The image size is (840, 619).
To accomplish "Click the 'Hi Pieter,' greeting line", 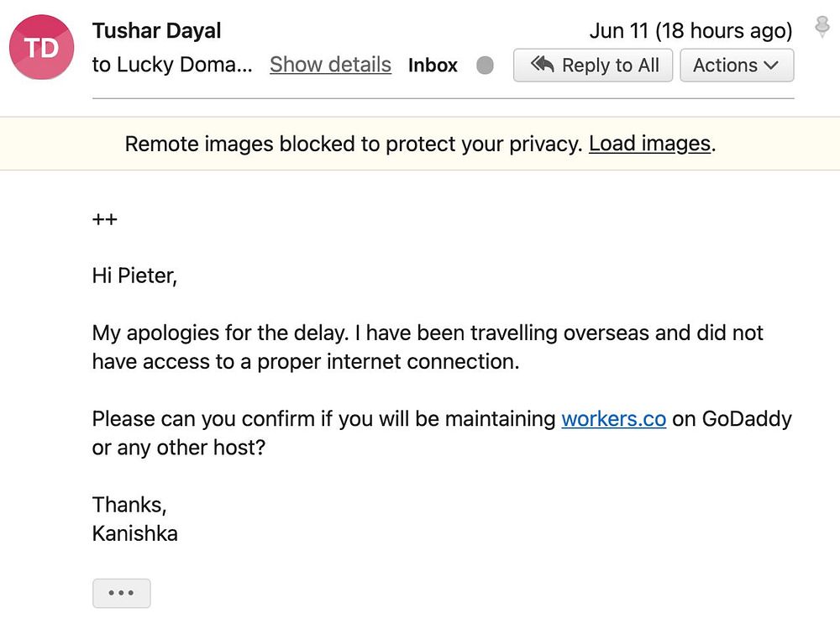I will (x=134, y=275).
